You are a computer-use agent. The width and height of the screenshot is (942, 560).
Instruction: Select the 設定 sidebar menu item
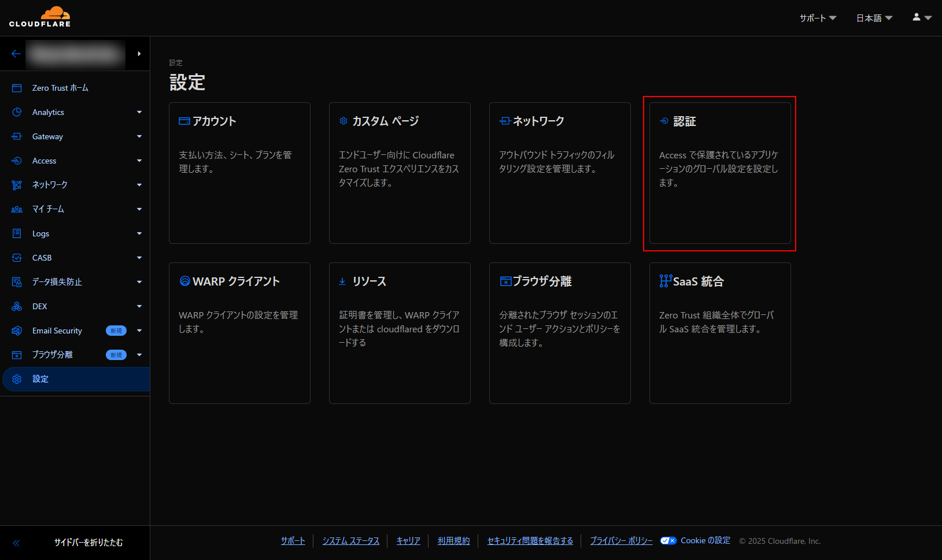click(x=76, y=379)
